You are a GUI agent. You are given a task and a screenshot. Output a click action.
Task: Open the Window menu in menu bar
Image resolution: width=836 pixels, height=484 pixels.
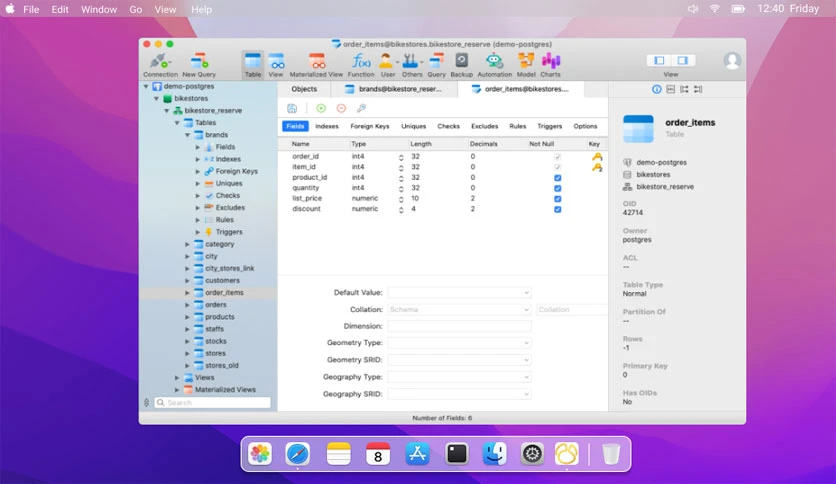click(99, 9)
